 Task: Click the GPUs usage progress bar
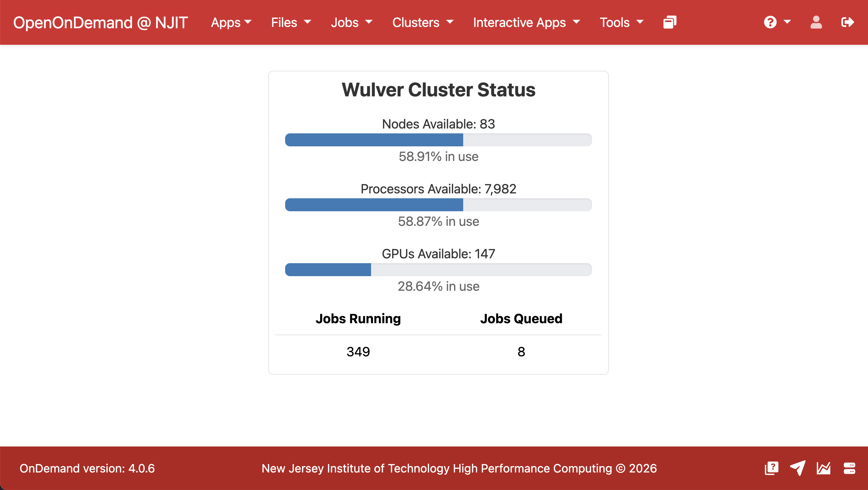coord(438,270)
